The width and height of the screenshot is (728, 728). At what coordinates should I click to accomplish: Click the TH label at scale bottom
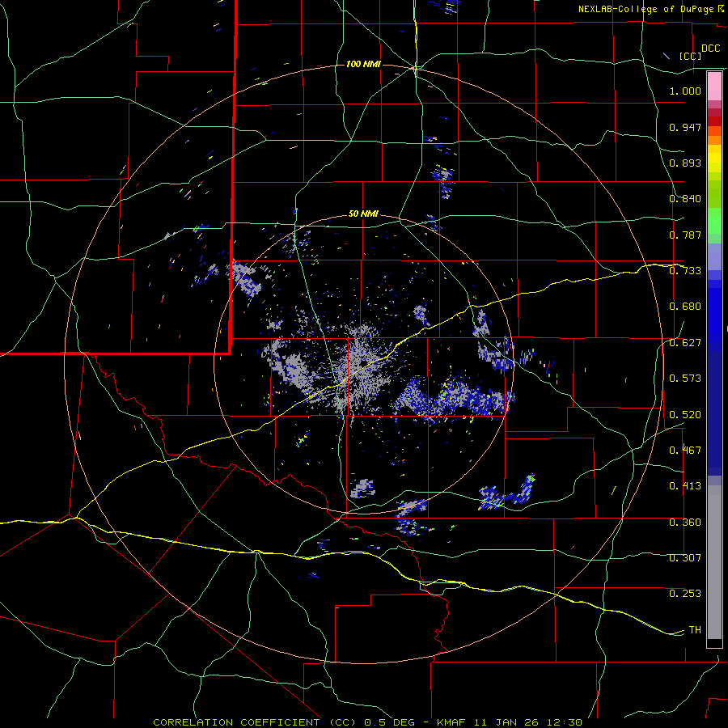pyautogui.click(x=695, y=630)
